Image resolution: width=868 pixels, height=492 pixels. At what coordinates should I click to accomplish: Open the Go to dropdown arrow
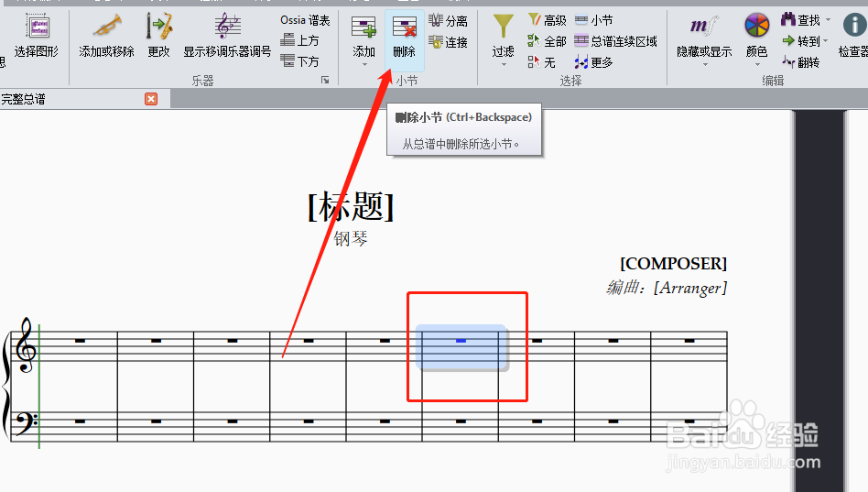(825, 41)
